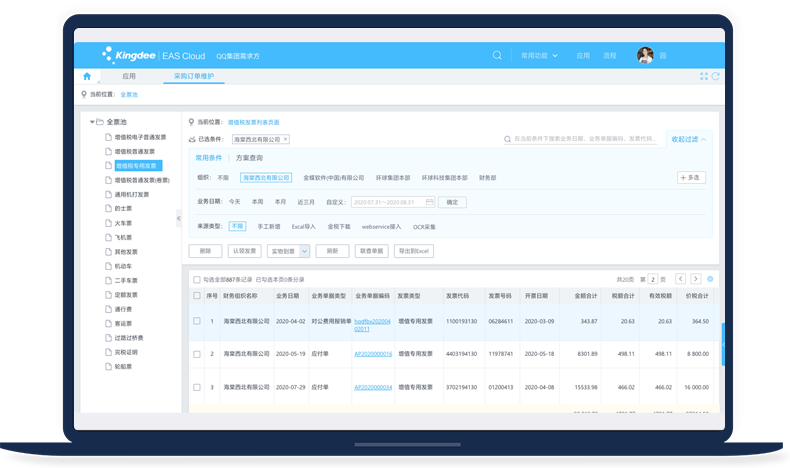This screenshot has height=468, width=790.
Task: Open the AP2020000016 document link
Action: coord(372,354)
